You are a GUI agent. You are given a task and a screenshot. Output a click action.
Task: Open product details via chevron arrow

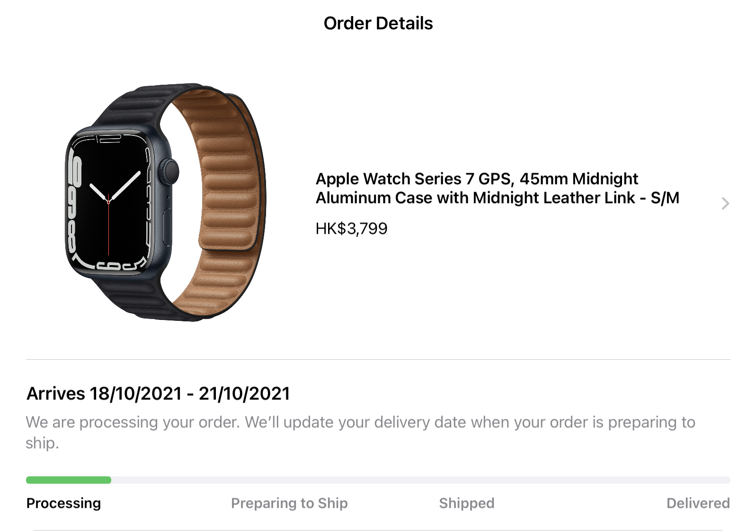point(725,204)
